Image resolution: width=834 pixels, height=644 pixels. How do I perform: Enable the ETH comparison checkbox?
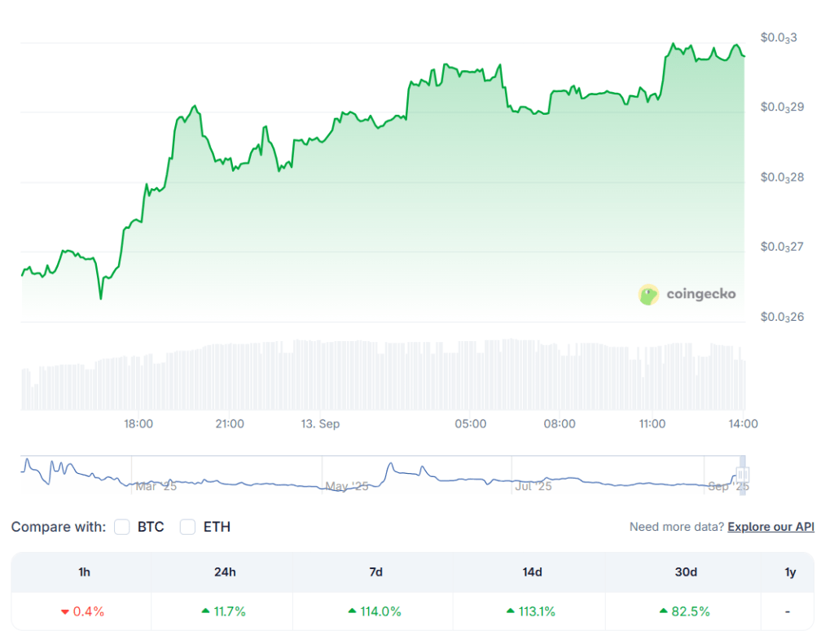188,527
